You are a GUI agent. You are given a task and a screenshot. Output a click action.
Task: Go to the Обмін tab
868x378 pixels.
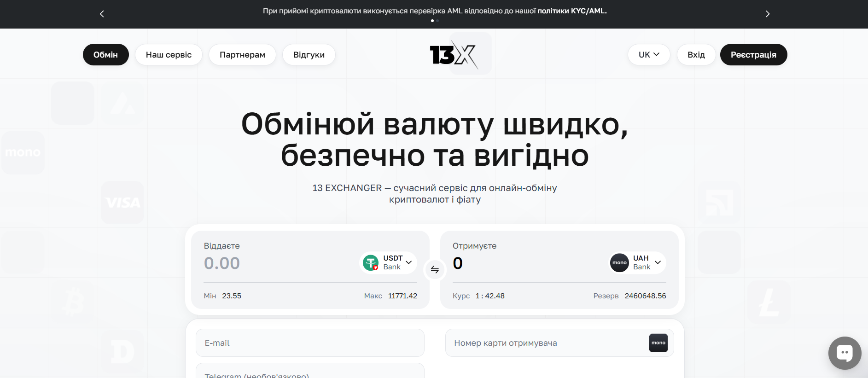pyautogui.click(x=105, y=55)
